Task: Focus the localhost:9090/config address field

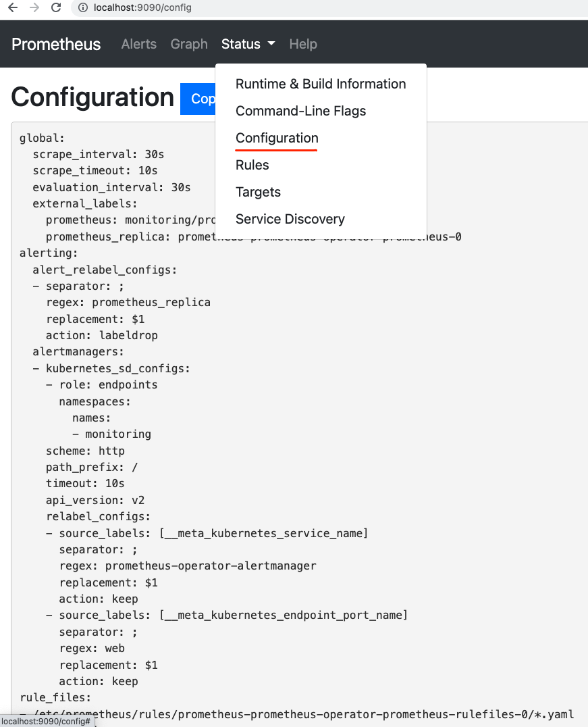Action: (270, 8)
